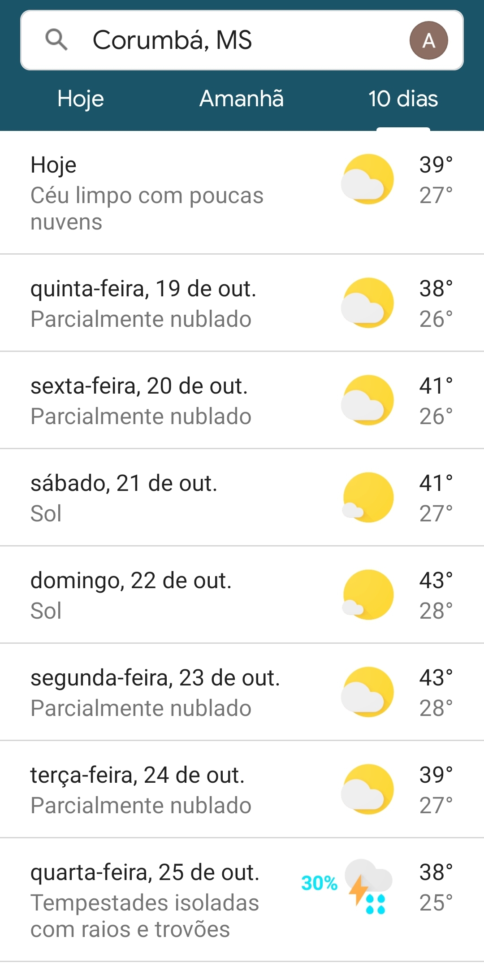Tap today's partly cloudy weather icon
Screen dimensions: 484x980
(x=367, y=179)
